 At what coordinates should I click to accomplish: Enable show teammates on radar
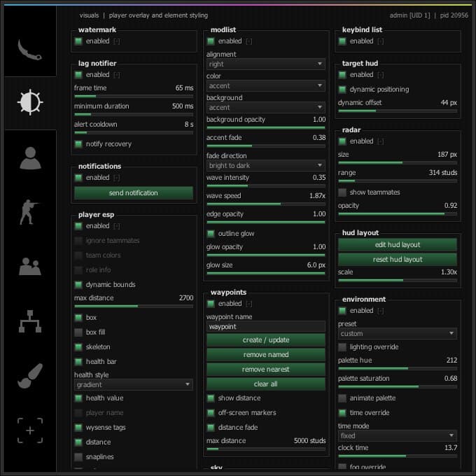pyautogui.click(x=342, y=192)
